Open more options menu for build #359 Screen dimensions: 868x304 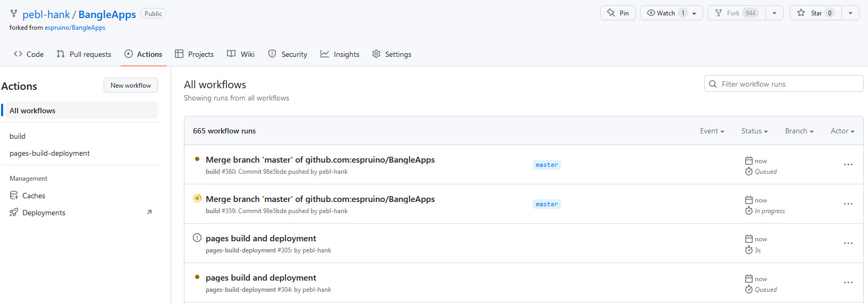(848, 204)
